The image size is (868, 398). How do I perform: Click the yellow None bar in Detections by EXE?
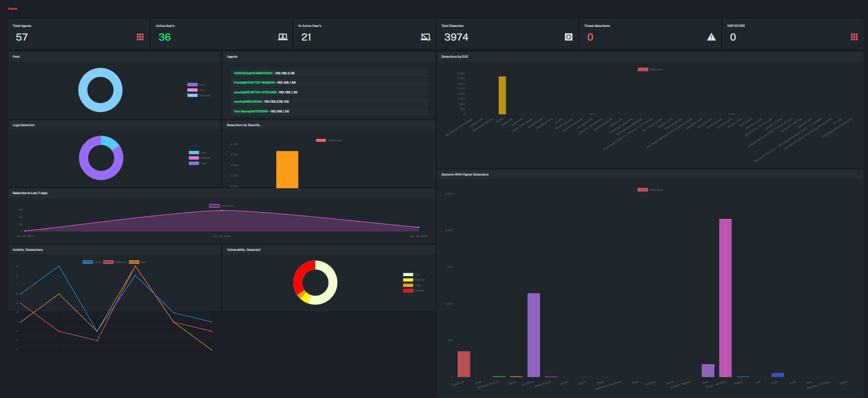click(x=502, y=95)
